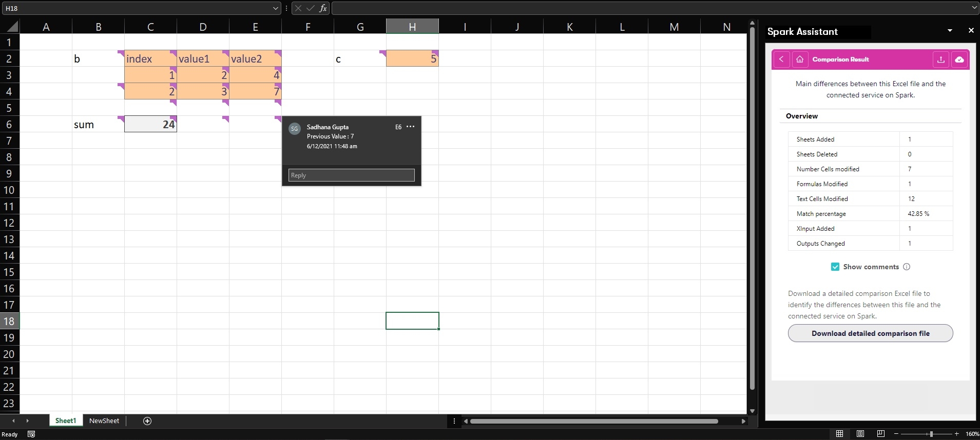Click the zoom slider handle
Screen dimensions: 980x440
pyautogui.click(x=931, y=434)
